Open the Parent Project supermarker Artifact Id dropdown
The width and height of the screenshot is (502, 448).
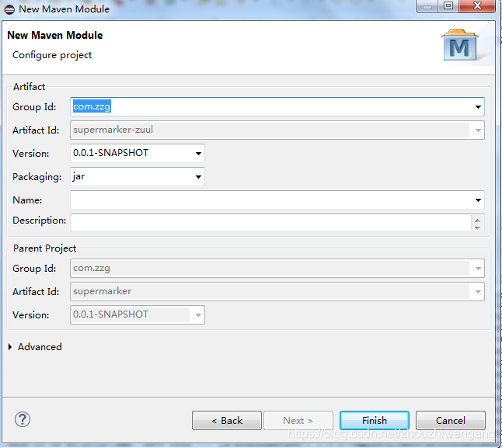[478, 292]
